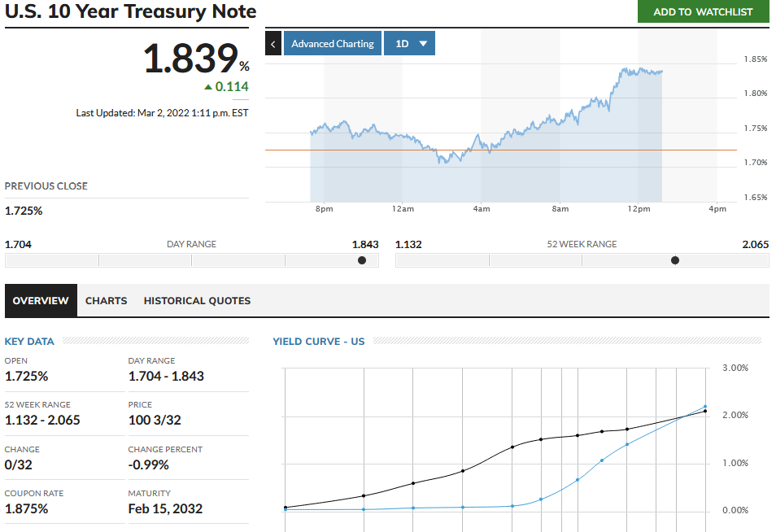This screenshot has height=532, width=776.
Task: Collapse chart using the left chevron button
Action: tap(273, 44)
